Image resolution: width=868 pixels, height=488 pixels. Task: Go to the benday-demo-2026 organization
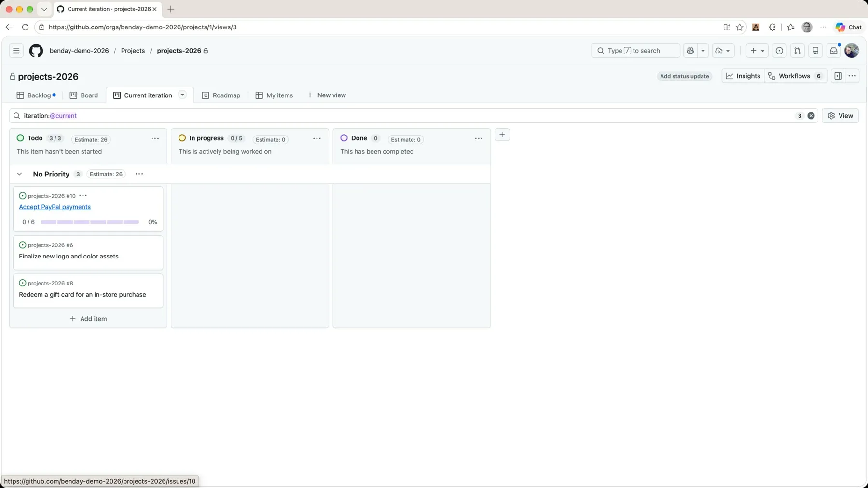click(79, 51)
